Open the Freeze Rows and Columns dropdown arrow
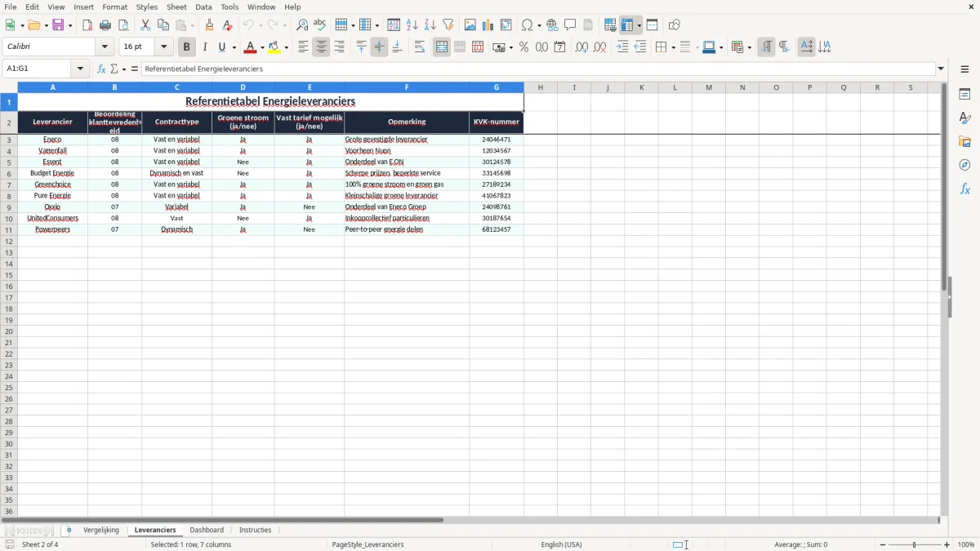The image size is (980, 551). coord(639,25)
